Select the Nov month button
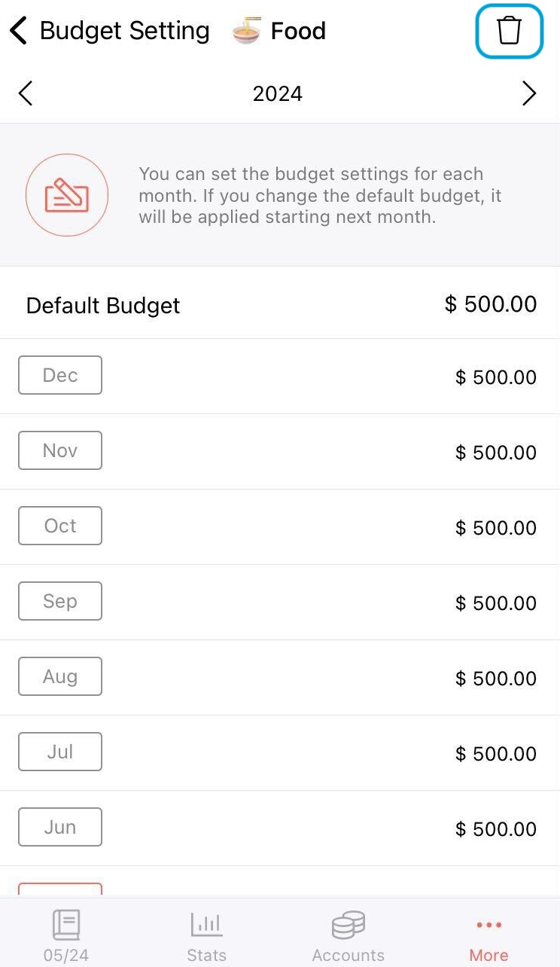This screenshot has width=560, height=967. point(60,450)
